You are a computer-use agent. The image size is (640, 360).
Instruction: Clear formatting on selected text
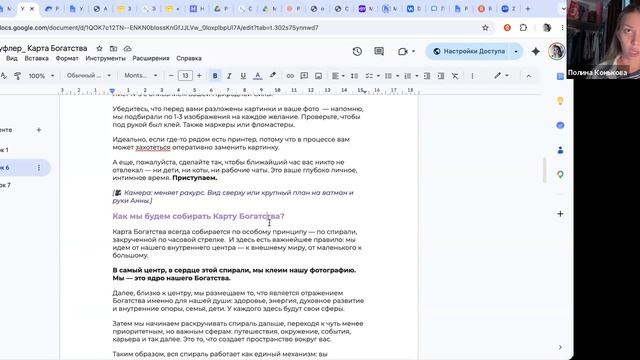455,76
